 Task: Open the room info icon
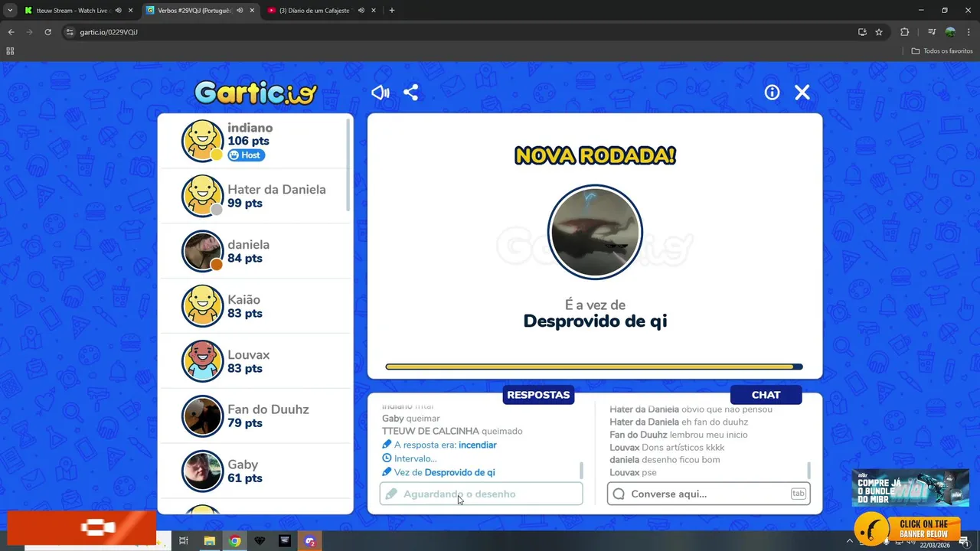coord(772,93)
